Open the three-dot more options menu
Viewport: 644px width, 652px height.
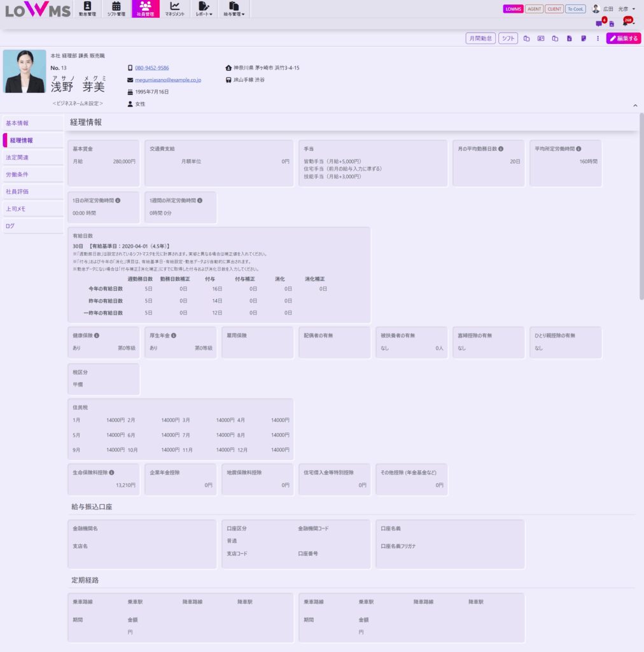coord(598,39)
